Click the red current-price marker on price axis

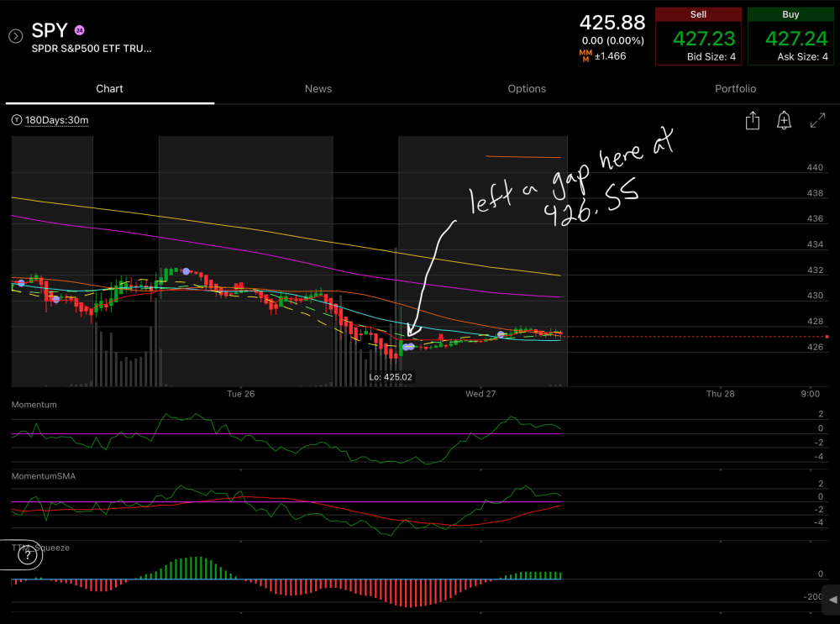pos(827,337)
